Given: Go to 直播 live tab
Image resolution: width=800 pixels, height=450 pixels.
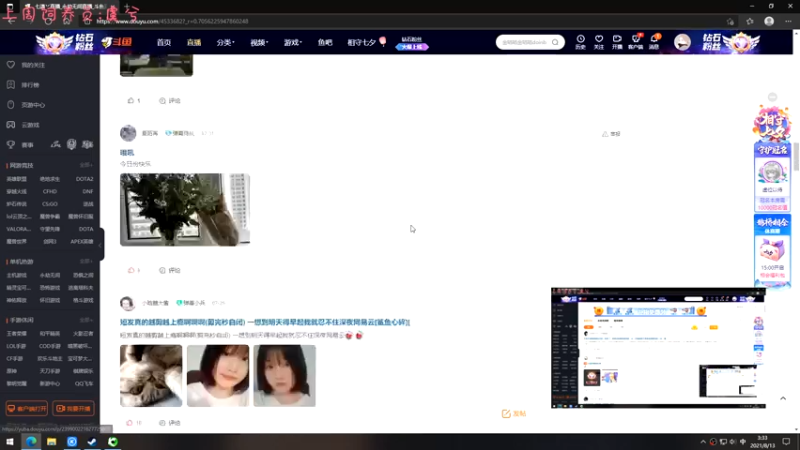Looking at the screenshot, I should [194, 42].
